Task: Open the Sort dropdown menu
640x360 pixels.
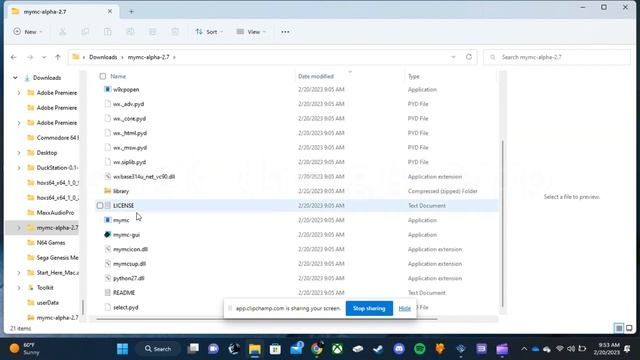Action: click(x=209, y=32)
